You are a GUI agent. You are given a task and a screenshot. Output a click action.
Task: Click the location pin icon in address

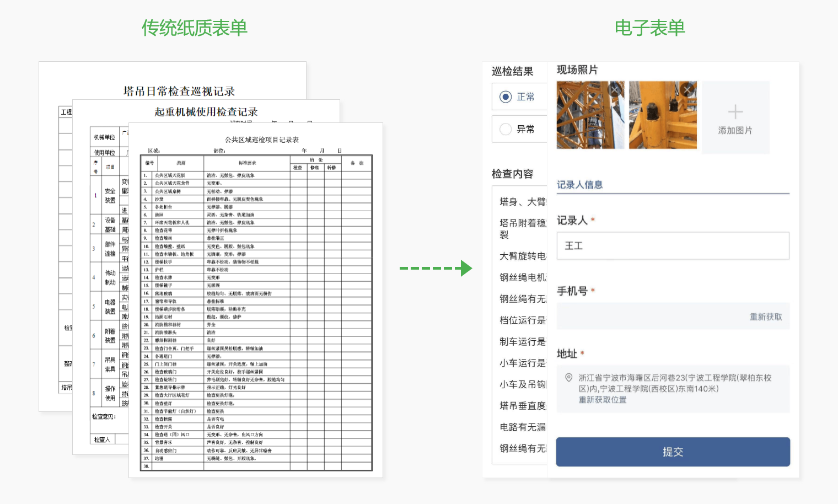(568, 378)
